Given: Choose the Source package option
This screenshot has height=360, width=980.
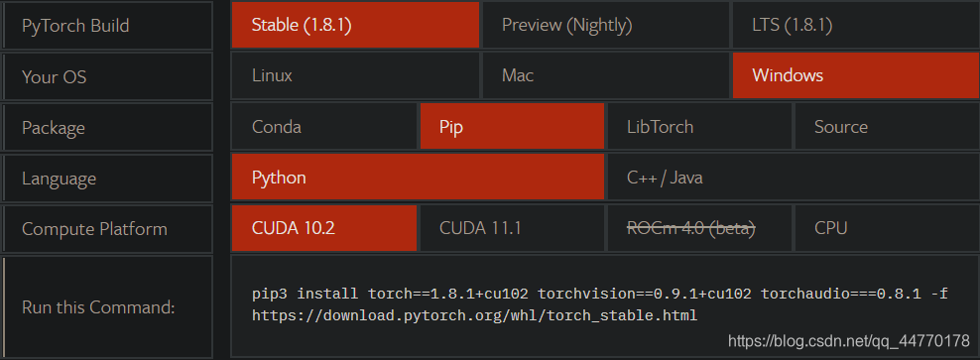Looking at the screenshot, I should pos(887,126).
